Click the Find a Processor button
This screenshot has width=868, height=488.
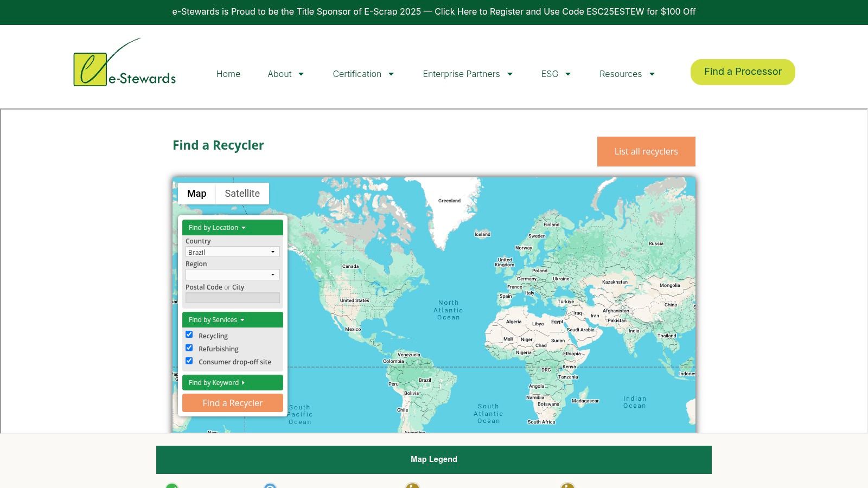pyautogui.click(x=742, y=72)
